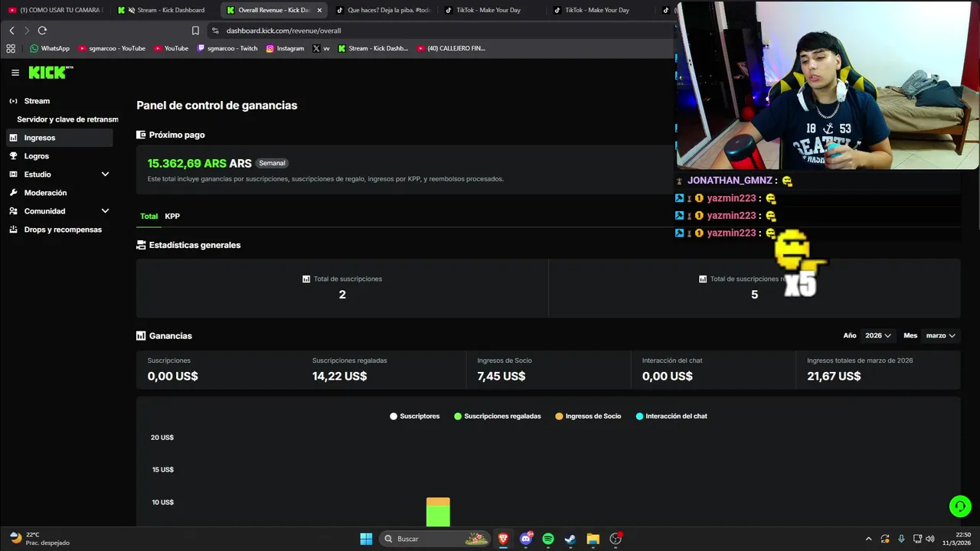
Task: Close the Overall Revenue tab
Action: [x=319, y=10]
